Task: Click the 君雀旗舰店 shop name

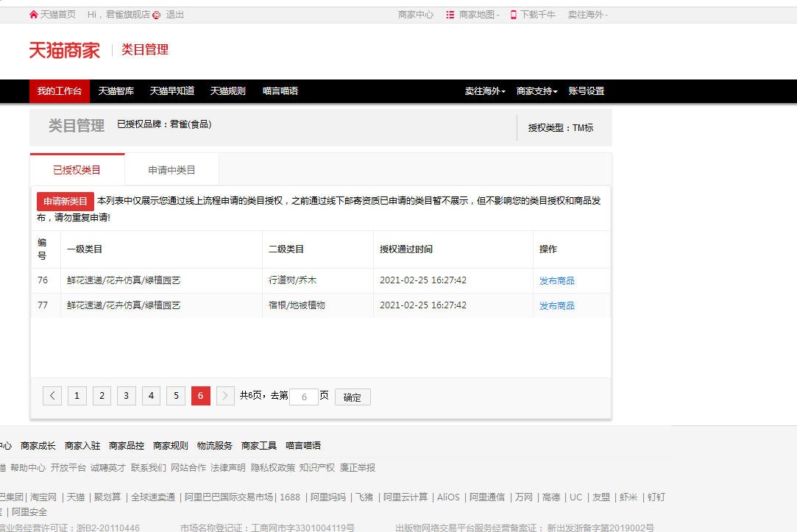Action: pos(128,15)
